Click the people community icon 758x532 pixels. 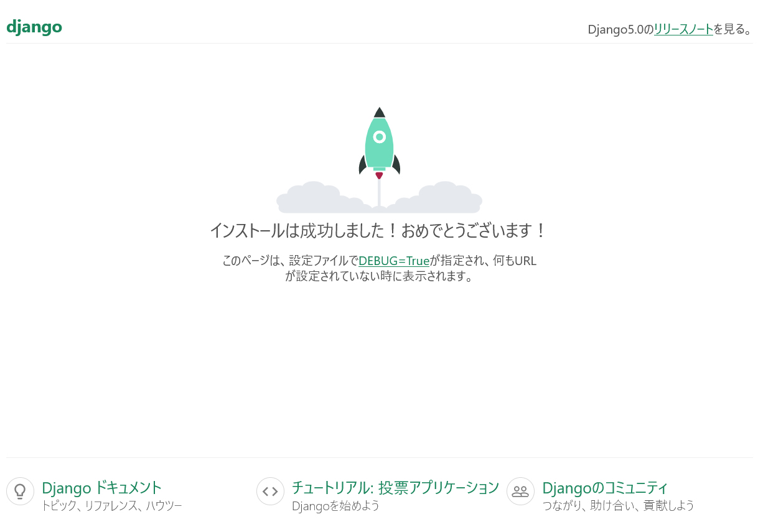[520, 491]
